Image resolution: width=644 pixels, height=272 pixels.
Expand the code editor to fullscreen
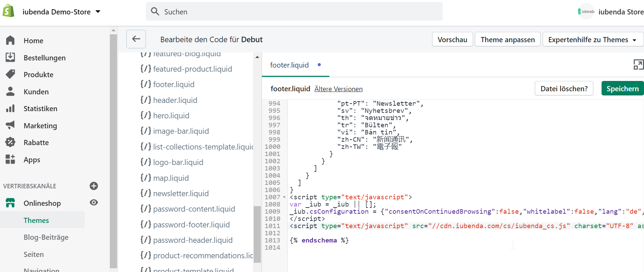(638, 64)
